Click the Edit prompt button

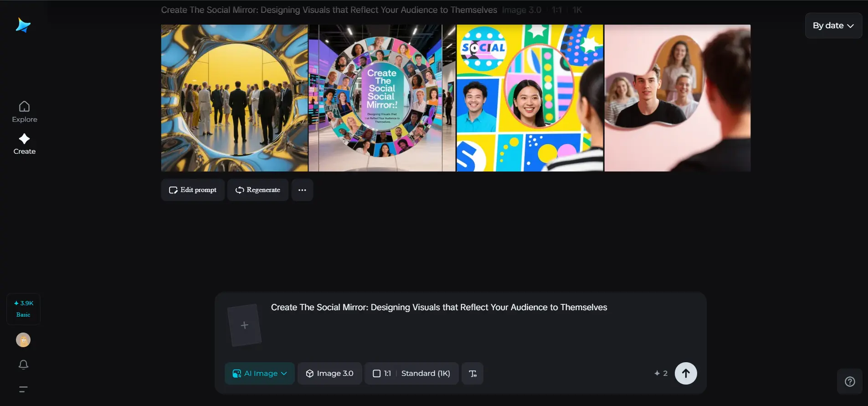pyautogui.click(x=193, y=190)
